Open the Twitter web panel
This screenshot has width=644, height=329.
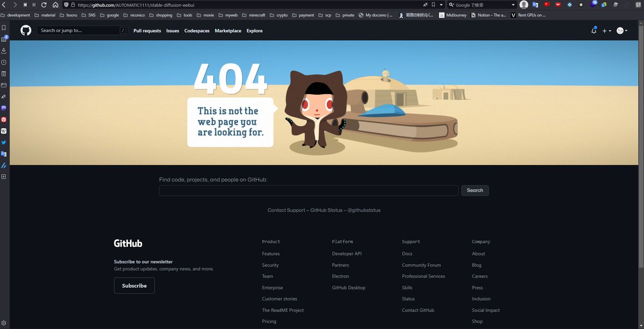(x=4, y=142)
